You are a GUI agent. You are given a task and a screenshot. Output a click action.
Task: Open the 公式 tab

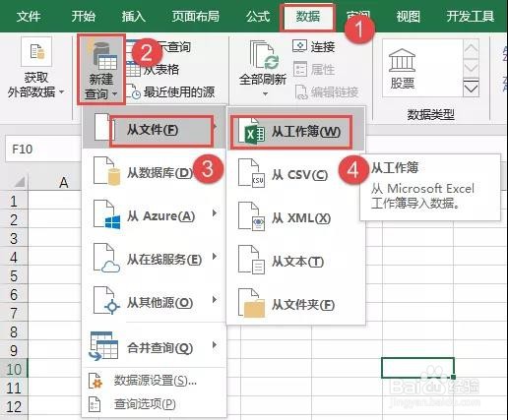pos(258,16)
